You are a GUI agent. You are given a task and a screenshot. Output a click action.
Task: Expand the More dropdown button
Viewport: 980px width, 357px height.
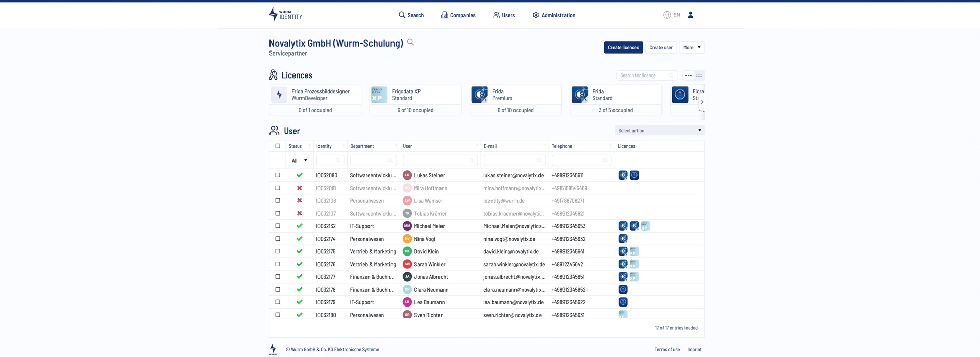(692, 47)
